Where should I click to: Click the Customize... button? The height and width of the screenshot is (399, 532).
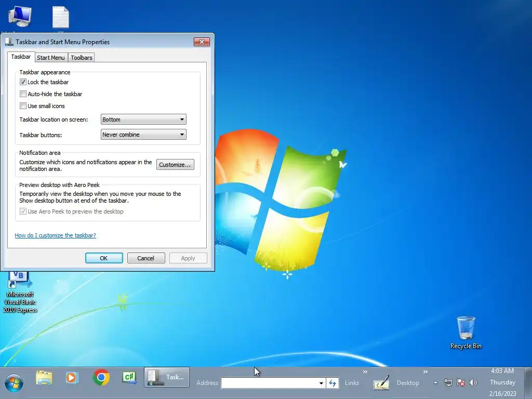[x=175, y=165]
